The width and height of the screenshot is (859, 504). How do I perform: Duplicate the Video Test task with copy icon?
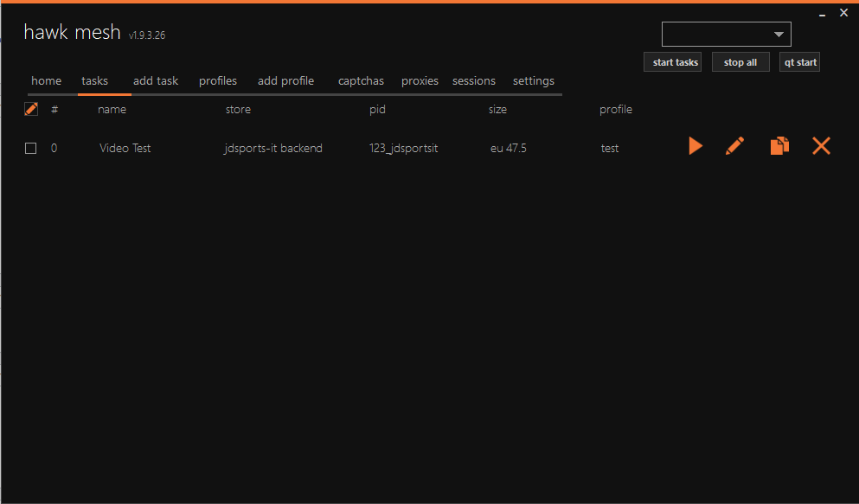pyautogui.click(x=779, y=146)
